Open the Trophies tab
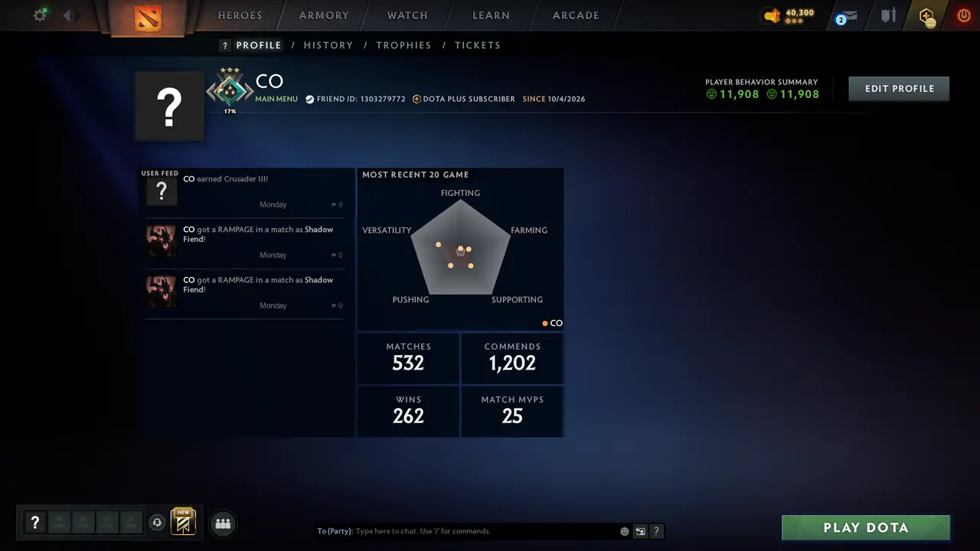Viewport: 980px width, 551px height. tap(403, 45)
